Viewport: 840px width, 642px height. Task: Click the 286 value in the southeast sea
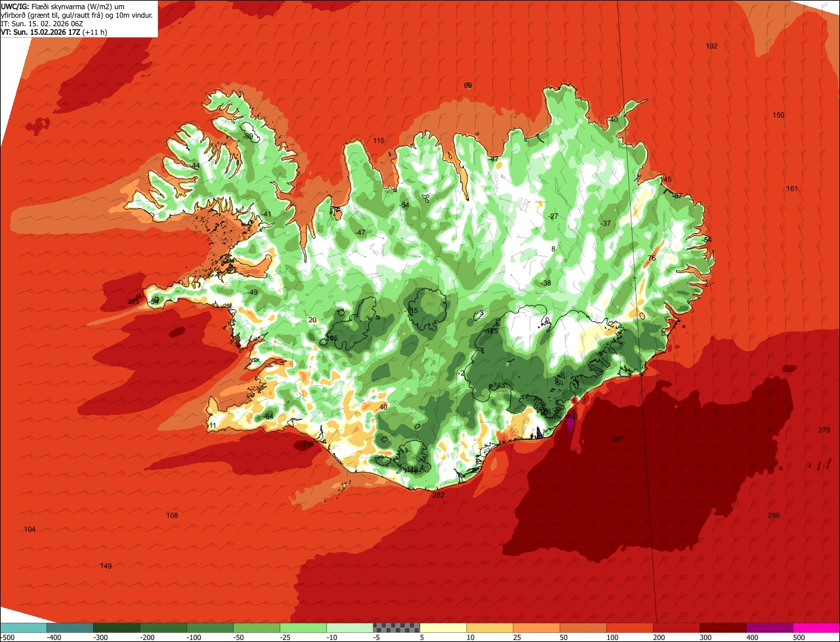pyautogui.click(x=774, y=515)
